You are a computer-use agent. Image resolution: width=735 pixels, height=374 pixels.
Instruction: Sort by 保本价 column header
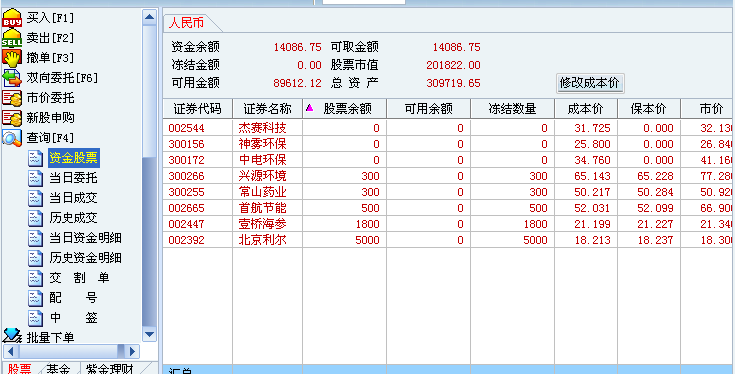[x=649, y=109]
